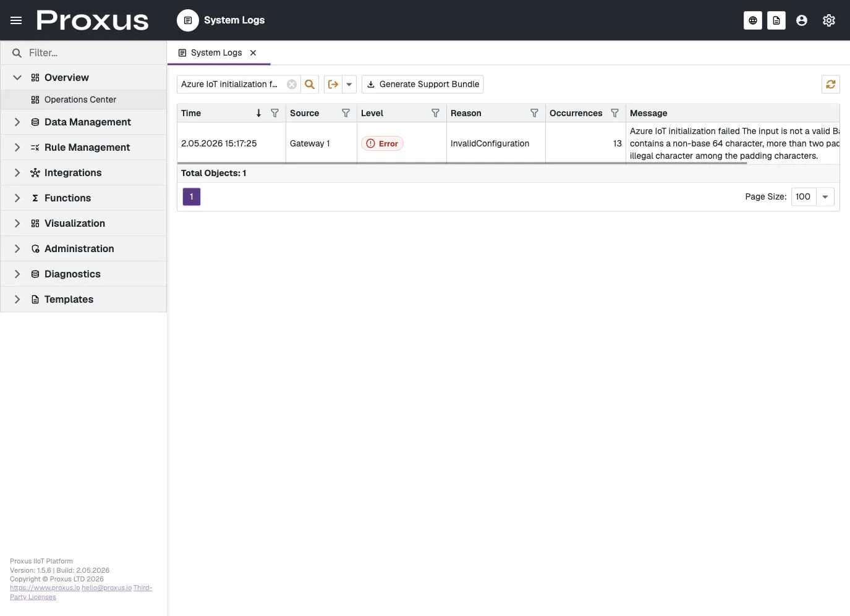Click the Overview grid icon
Viewport: 850px width, 616px height.
[x=35, y=78]
